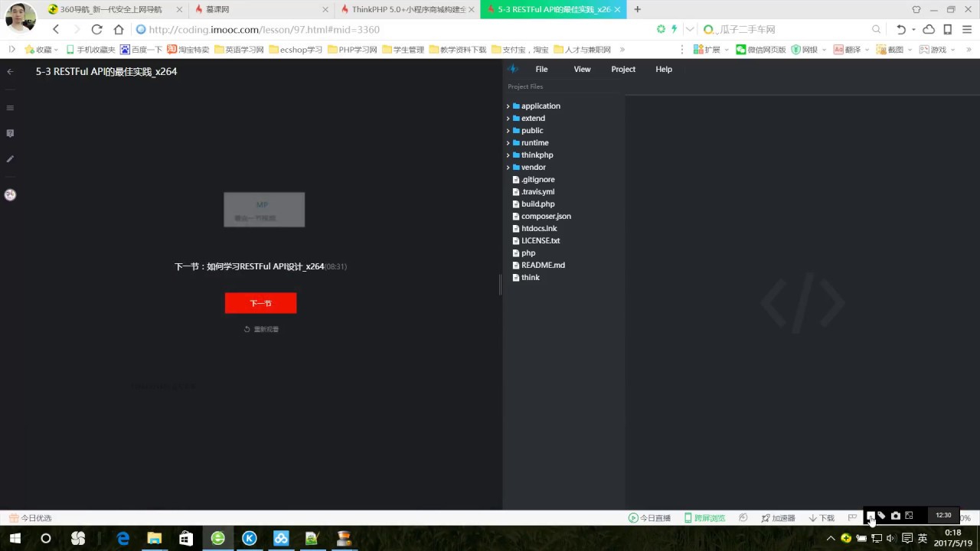Image resolution: width=980 pixels, height=551 pixels.
Task: Click the Windows Start button
Action: pos(15,538)
